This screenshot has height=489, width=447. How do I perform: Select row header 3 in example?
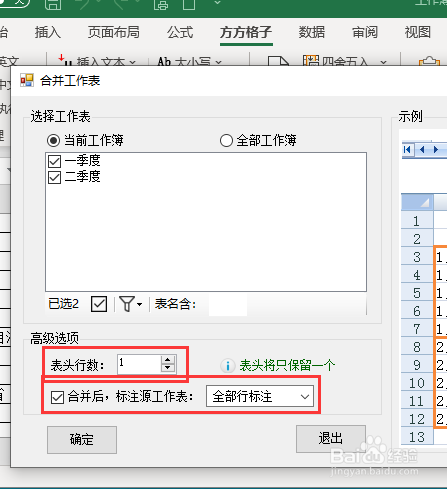click(417, 257)
